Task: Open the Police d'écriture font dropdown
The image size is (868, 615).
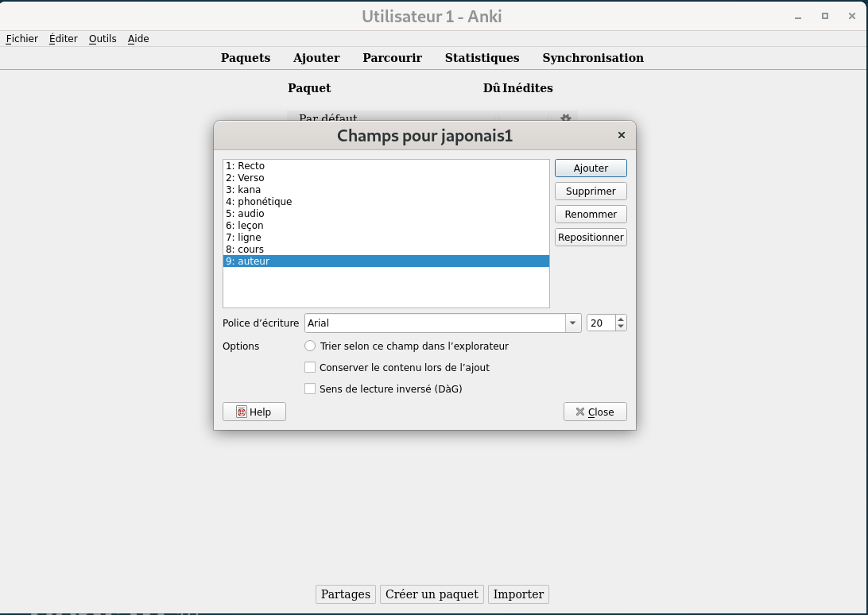Action: click(572, 323)
